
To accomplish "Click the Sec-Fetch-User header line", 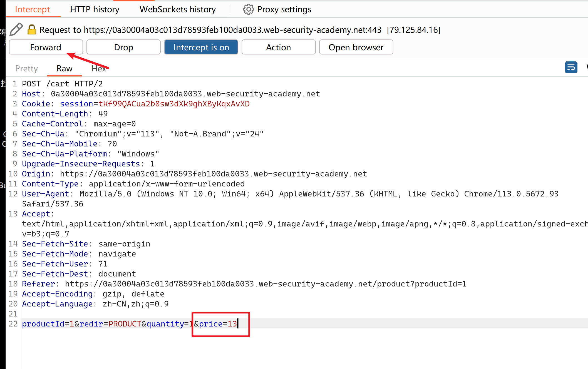I will point(65,264).
